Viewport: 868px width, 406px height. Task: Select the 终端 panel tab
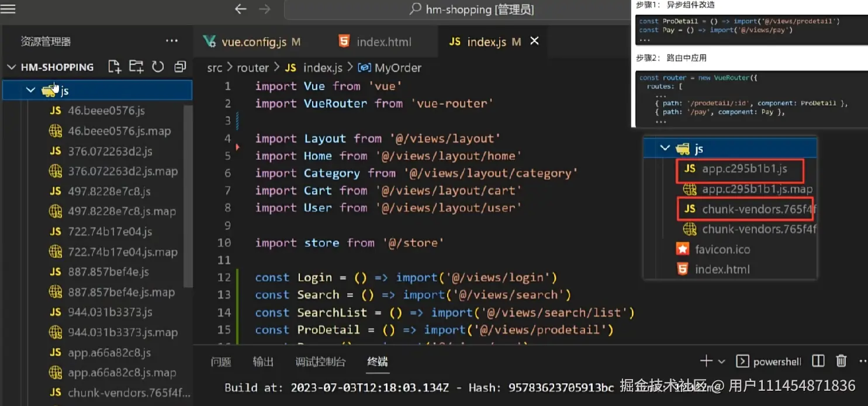click(378, 362)
